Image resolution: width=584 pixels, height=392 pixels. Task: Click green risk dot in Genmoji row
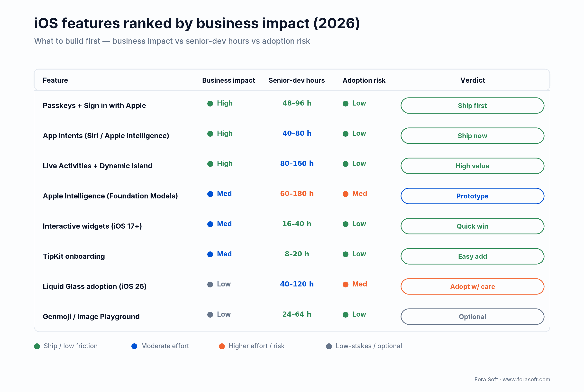[345, 314]
